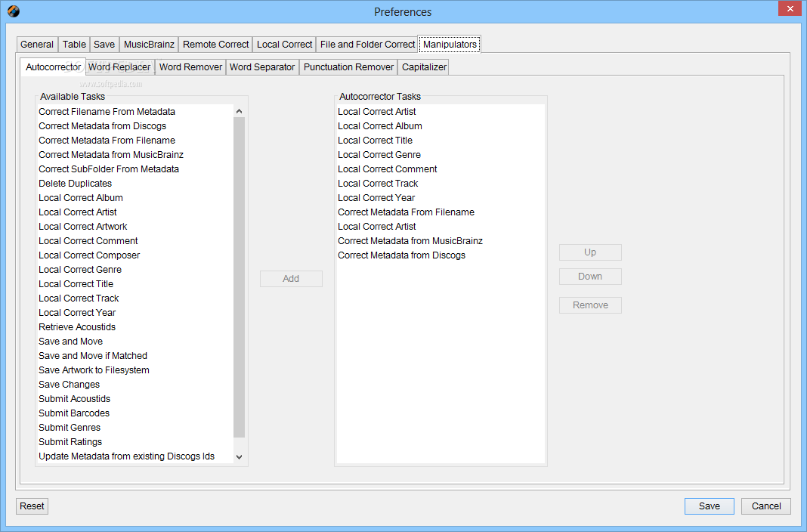Select 'Correct Metadata From Filename' in Available Tasks
The height and width of the screenshot is (532, 807).
pos(135,141)
